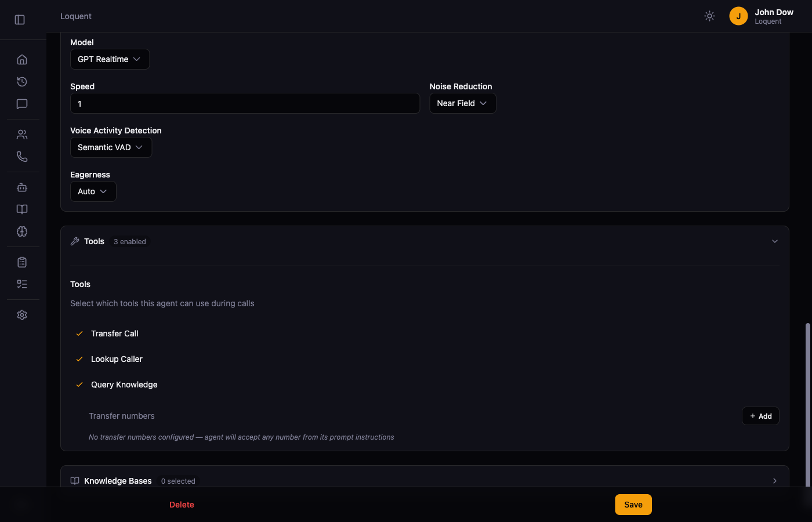Open the call History section
This screenshot has height=522, width=812.
coord(21,81)
